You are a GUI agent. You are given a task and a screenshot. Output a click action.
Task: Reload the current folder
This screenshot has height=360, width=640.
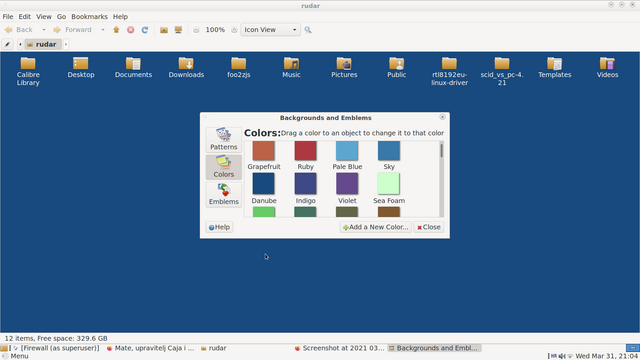click(145, 30)
